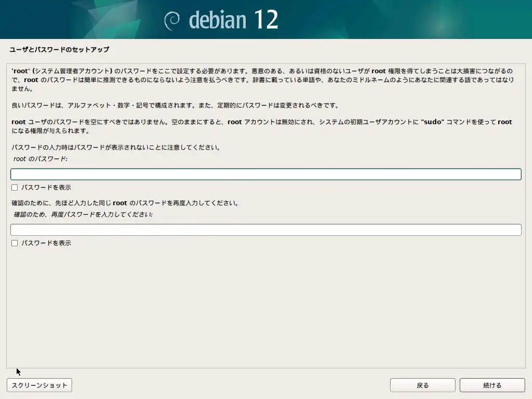Click the Debian swirl logo
Screen dimensions: 532x399
point(172,21)
